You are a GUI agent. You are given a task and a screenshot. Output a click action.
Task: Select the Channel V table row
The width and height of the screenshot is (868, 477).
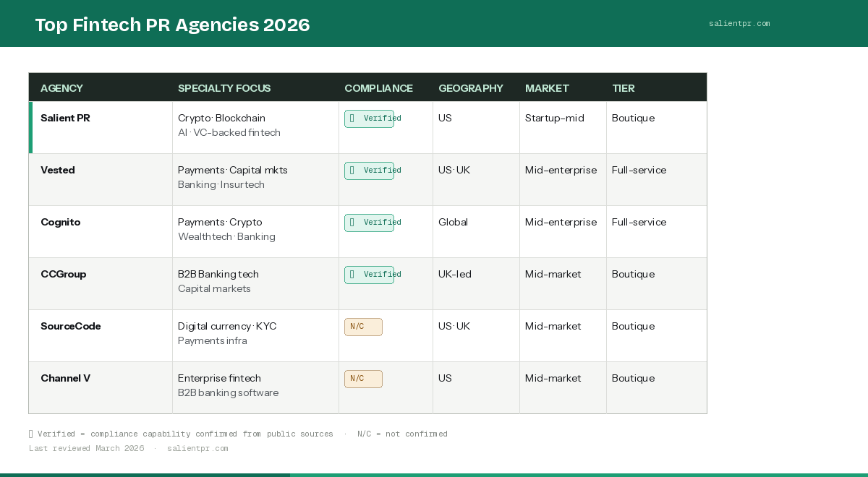tap(217, 387)
